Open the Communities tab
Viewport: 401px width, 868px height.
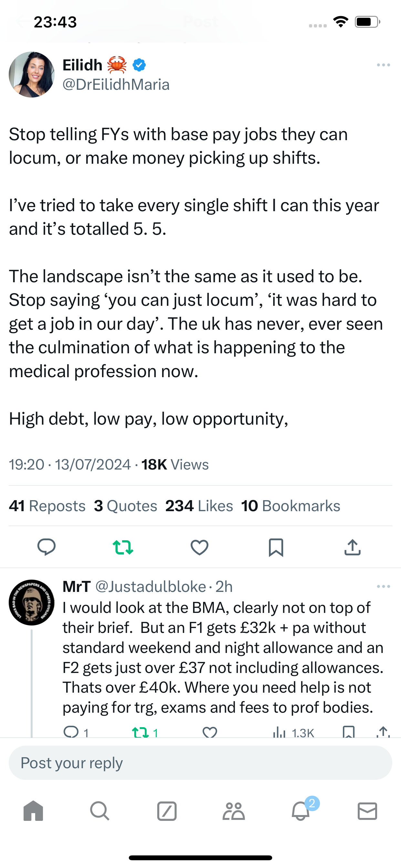pyautogui.click(x=233, y=811)
